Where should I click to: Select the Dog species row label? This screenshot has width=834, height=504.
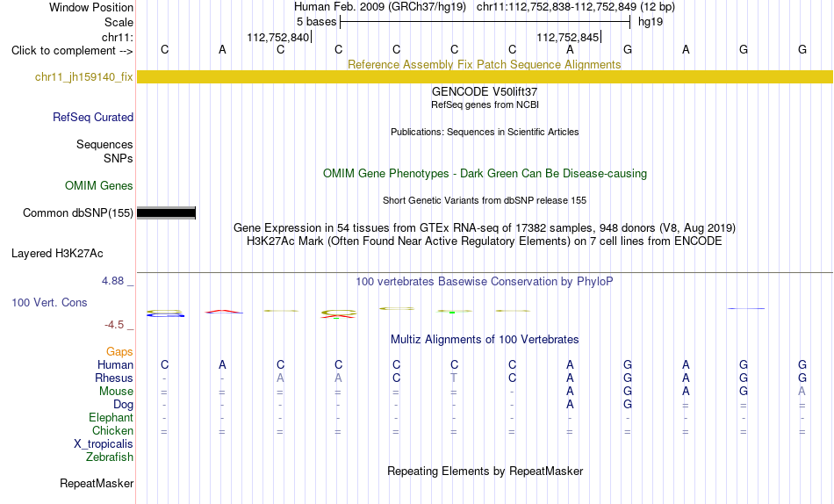tap(123, 405)
